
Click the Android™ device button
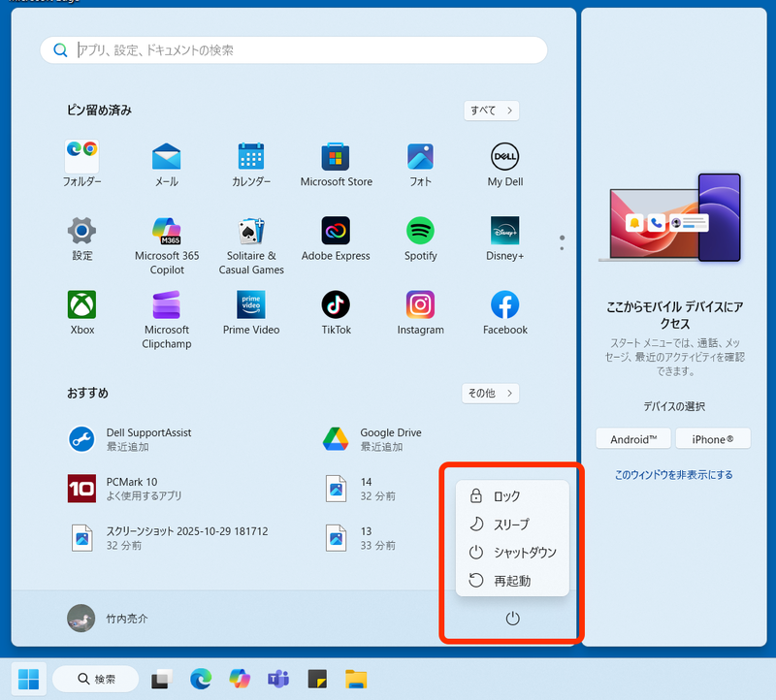pos(632,438)
